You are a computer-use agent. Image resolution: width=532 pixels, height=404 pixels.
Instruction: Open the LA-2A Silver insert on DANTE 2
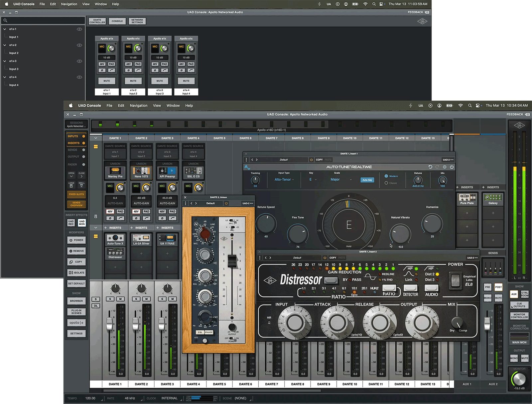point(141,240)
